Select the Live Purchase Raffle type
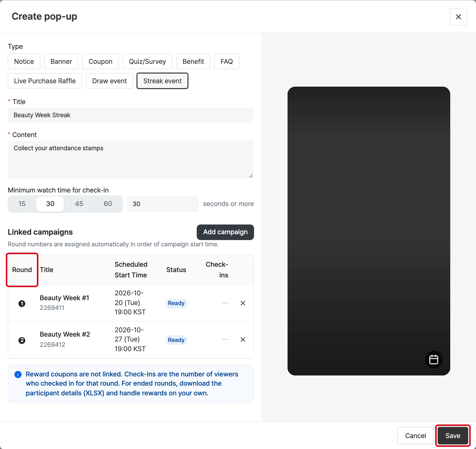The width and height of the screenshot is (476, 449). click(45, 81)
